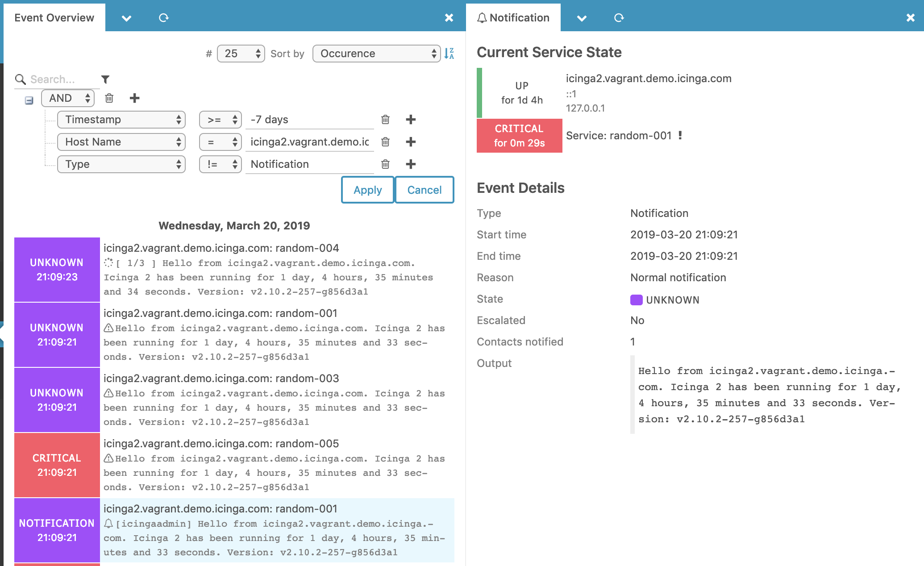
Task: Switch to the Event Overview tab
Action: tap(54, 17)
